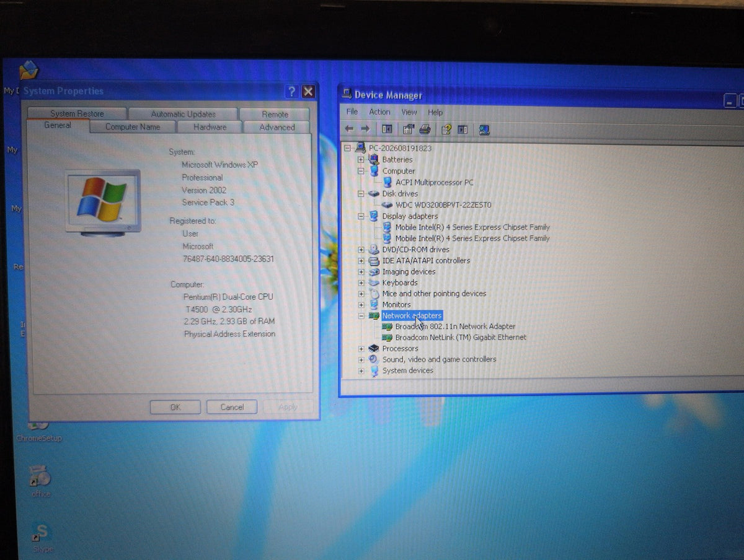
Task: Click the Keyboards category icon
Action: click(x=374, y=282)
